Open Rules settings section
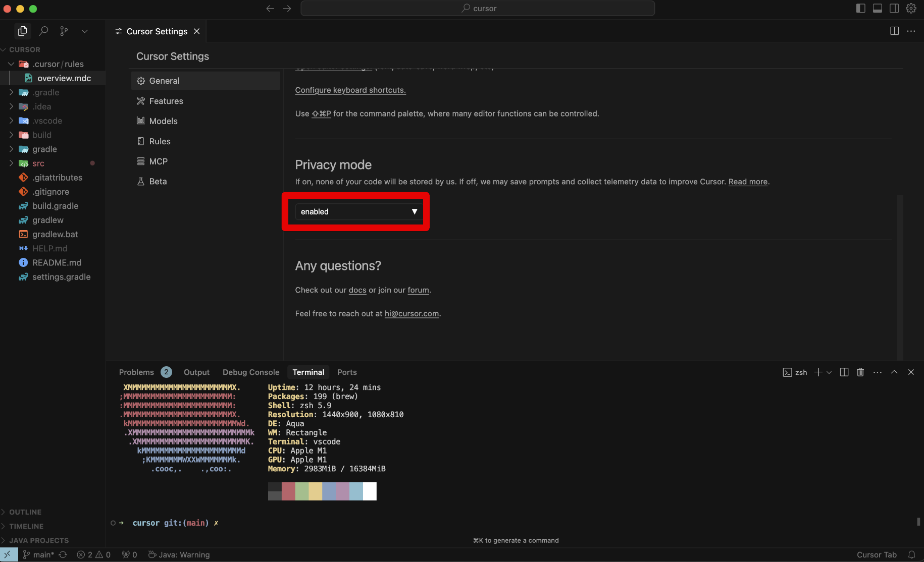The height and width of the screenshot is (562, 924). click(x=206, y=141)
